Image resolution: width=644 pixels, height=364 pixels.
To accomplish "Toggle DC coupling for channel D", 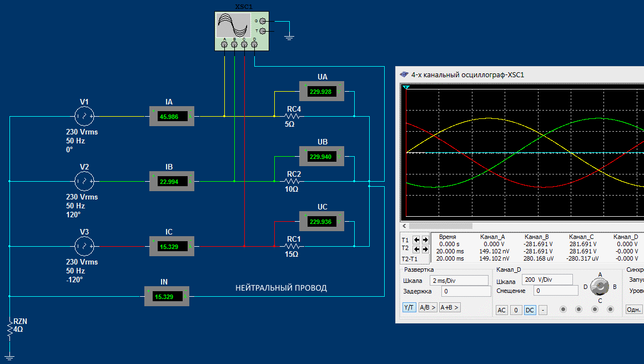I will tap(530, 310).
